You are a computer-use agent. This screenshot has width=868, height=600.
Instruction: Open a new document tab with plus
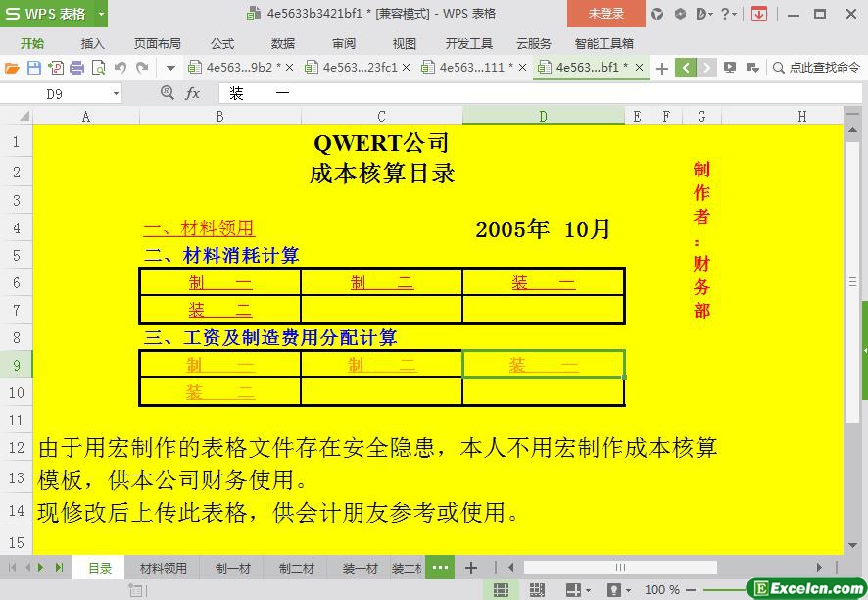(x=662, y=69)
